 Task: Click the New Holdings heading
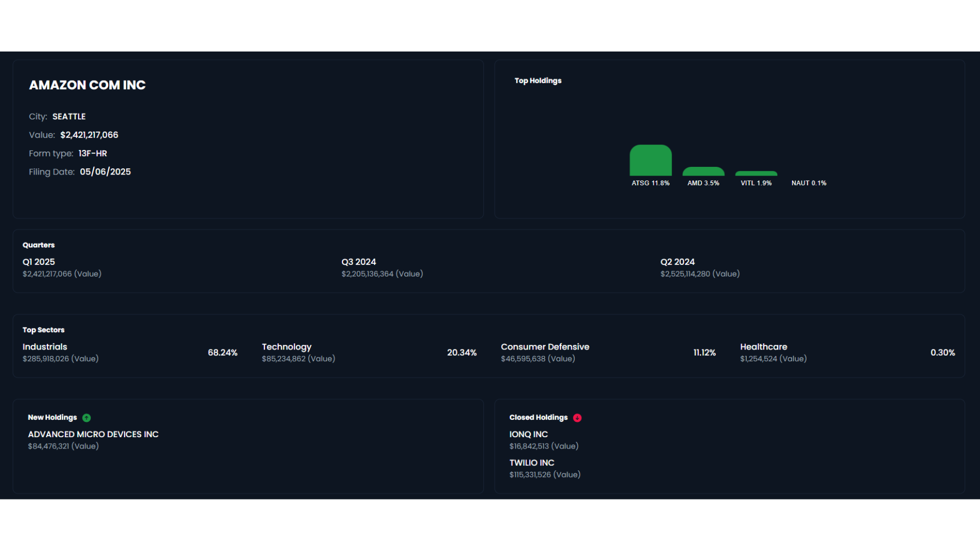tap(53, 417)
